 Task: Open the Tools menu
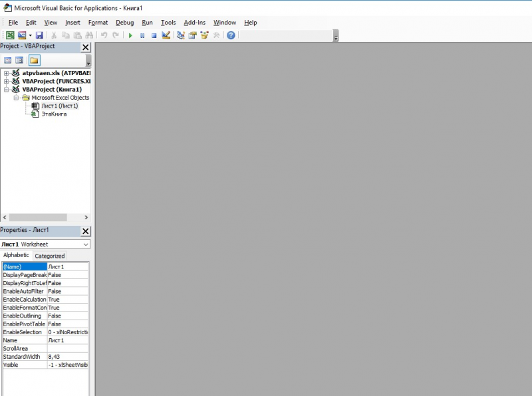pyautogui.click(x=168, y=23)
